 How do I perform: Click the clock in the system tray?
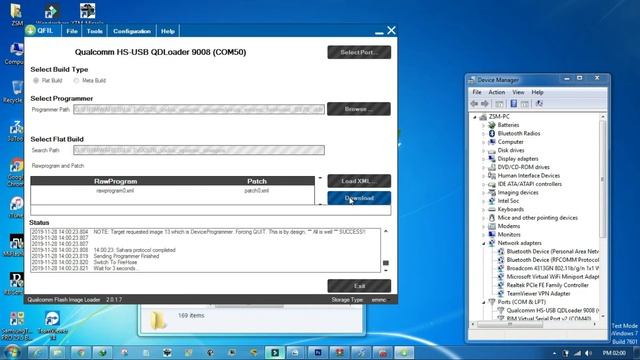(614, 353)
